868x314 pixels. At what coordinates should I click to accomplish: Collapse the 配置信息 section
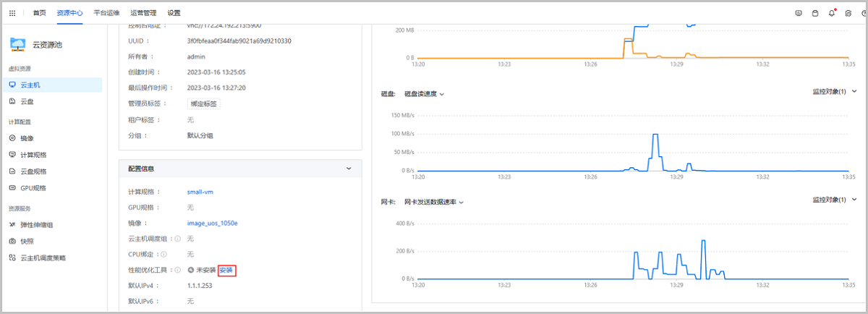[x=349, y=168]
